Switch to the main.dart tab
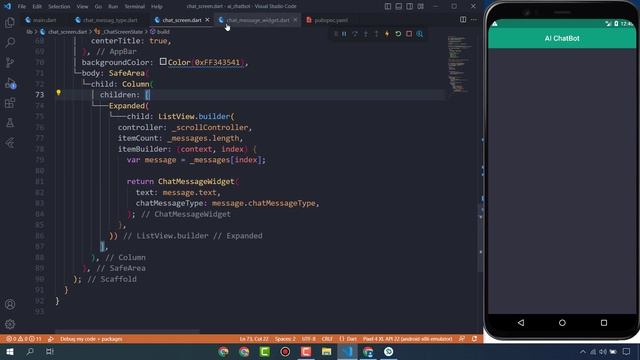Viewport: 640px width, 360px height. point(44,20)
